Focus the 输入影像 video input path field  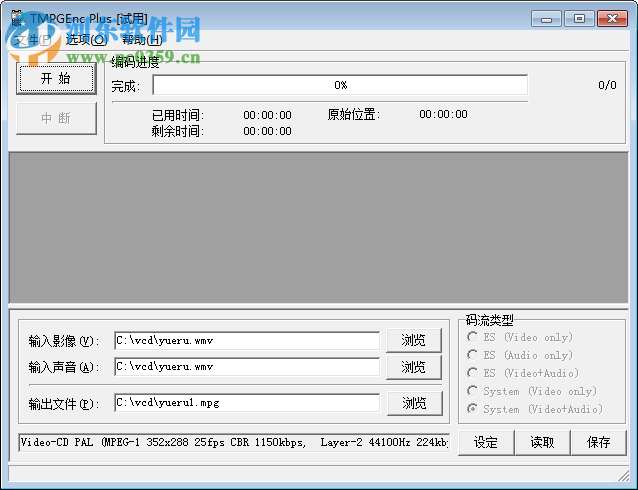247,341
